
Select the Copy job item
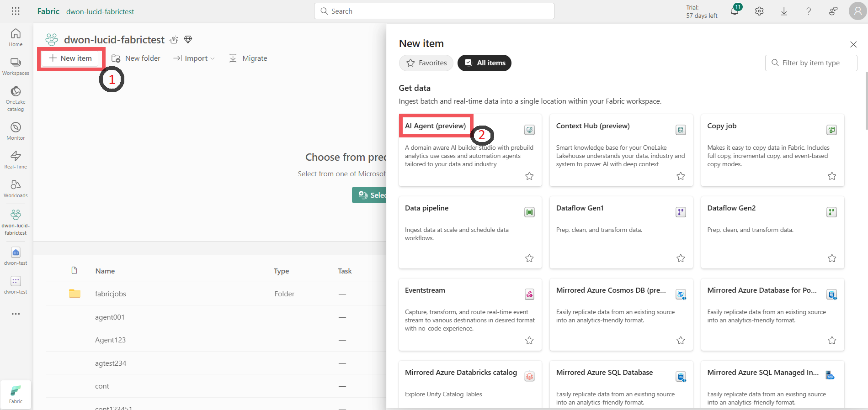click(x=772, y=150)
